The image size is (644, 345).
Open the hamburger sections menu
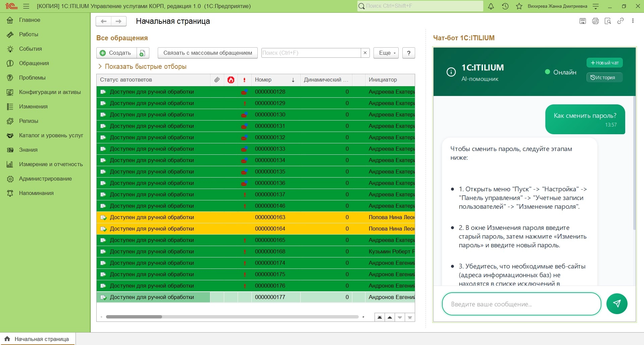coord(26,6)
